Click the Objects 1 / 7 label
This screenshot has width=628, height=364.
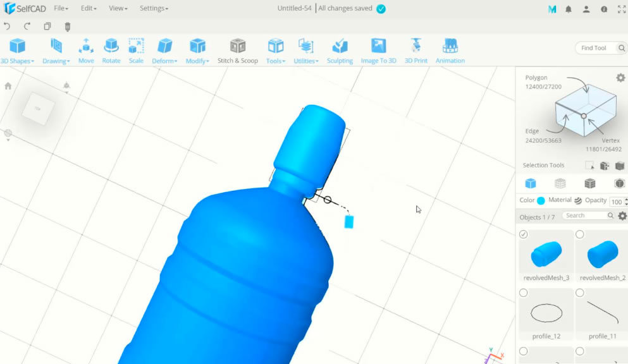click(x=537, y=217)
